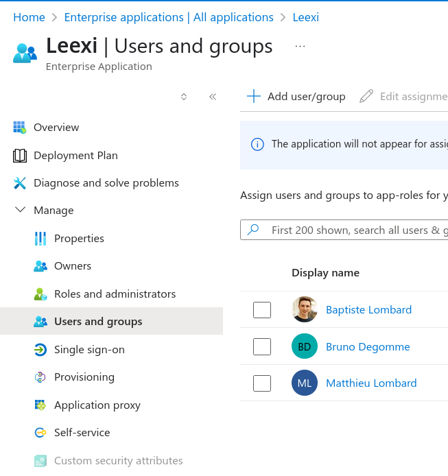Screen dimensions: 448x476
Task: Click the pencil icon for Edit assignment
Action: click(x=366, y=96)
